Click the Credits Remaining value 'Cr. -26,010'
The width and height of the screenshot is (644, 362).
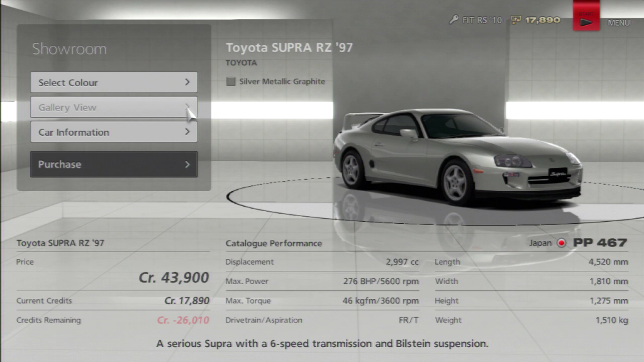183,320
